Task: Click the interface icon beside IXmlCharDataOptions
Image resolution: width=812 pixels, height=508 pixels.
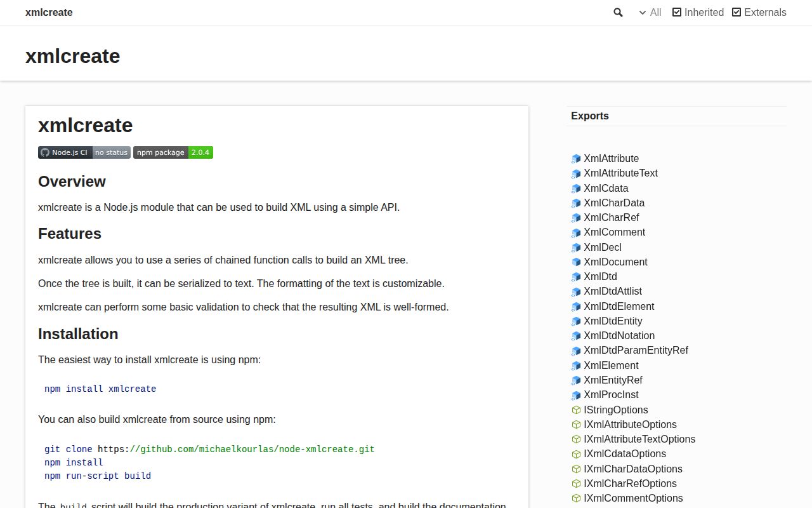Action: tap(576, 469)
